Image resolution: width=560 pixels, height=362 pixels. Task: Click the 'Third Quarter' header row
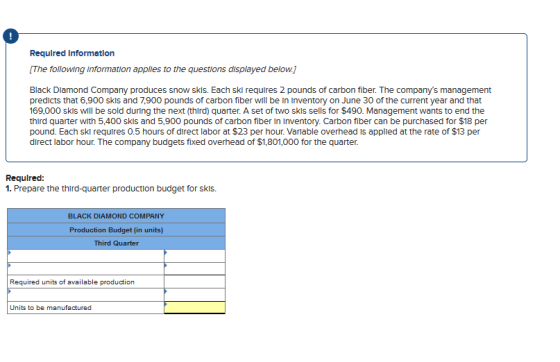point(116,243)
